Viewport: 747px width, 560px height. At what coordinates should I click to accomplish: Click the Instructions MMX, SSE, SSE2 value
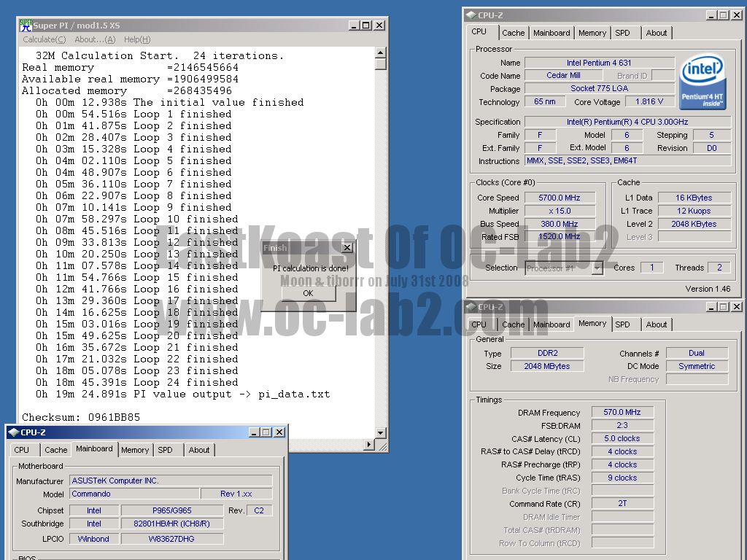tap(628, 161)
